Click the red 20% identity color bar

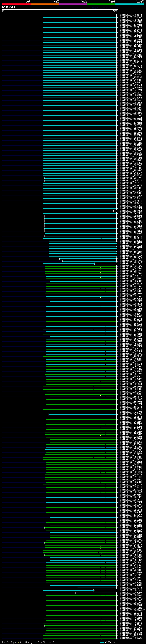[16, 4]
